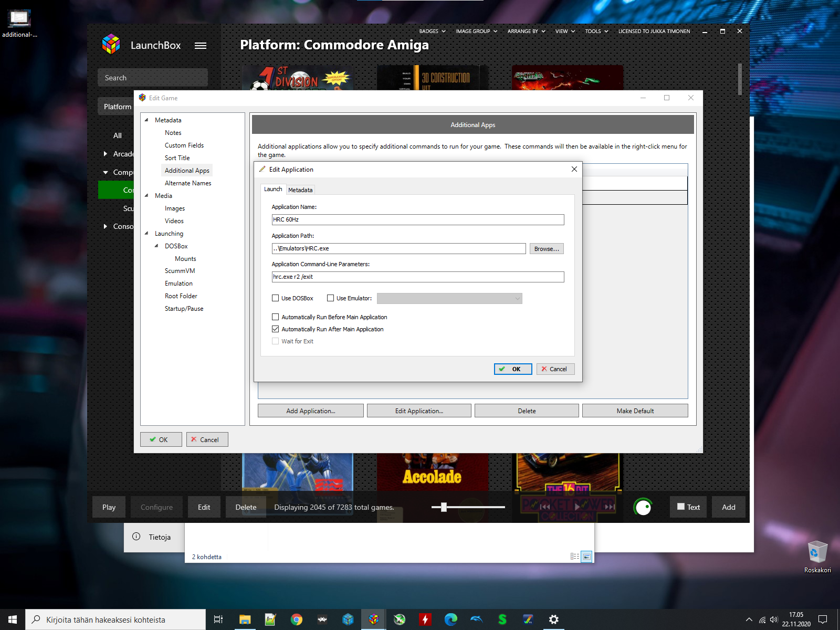
Task: Launch Google Chrome from the taskbar
Action: click(297, 619)
